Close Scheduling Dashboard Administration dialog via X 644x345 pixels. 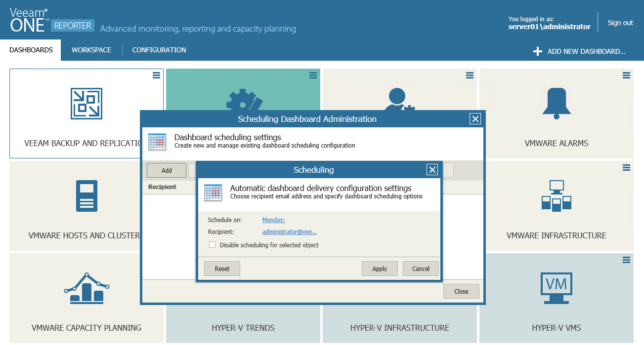[475, 119]
